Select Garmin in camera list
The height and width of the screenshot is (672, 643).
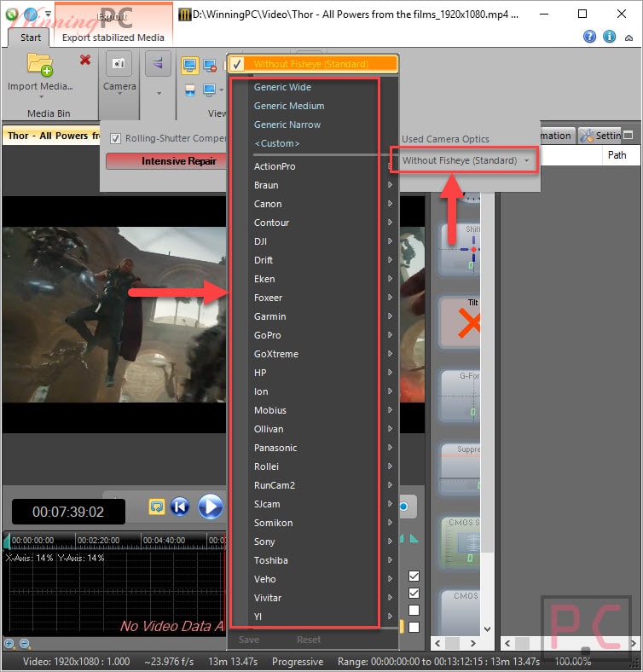pos(269,316)
